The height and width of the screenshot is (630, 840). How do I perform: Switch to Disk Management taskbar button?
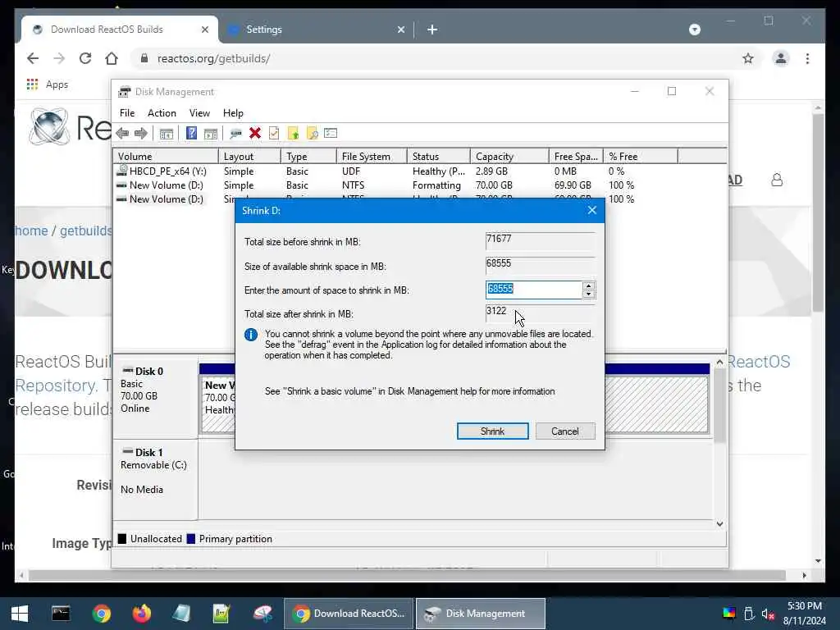tap(481, 614)
